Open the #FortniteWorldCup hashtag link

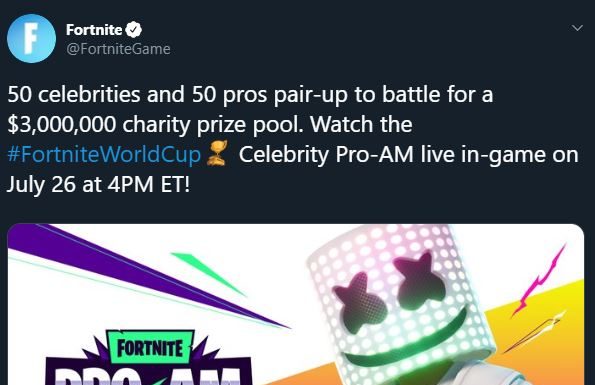click(x=104, y=154)
